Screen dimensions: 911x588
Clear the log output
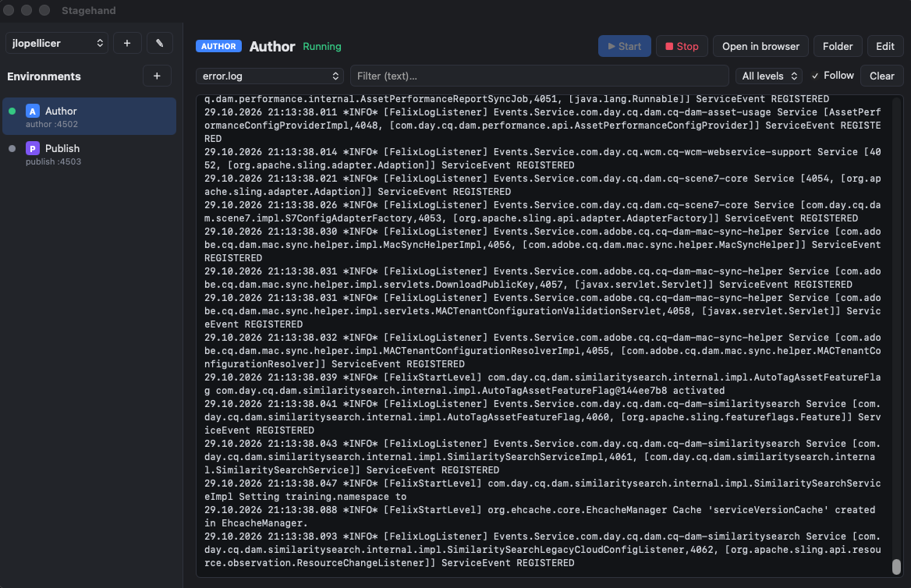point(881,76)
